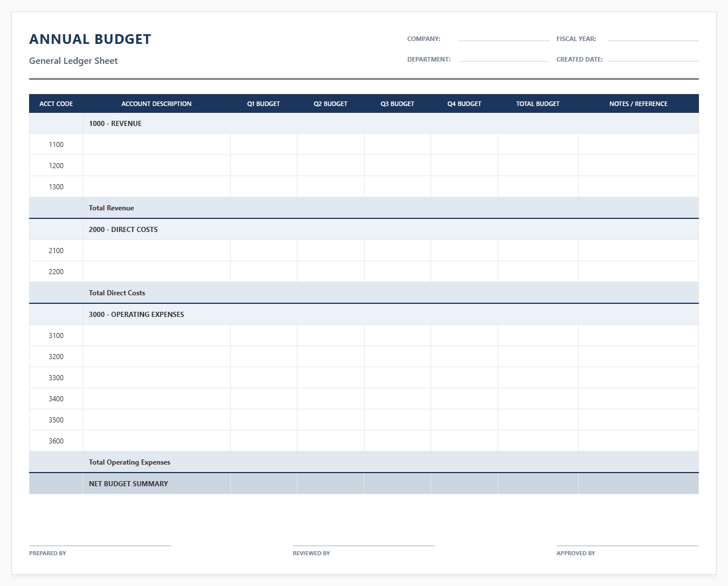Image resolution: width=728 pixels, height=586 pixels.
Task: Select the DEPARTMENT: field label
Action: [429, 59]
